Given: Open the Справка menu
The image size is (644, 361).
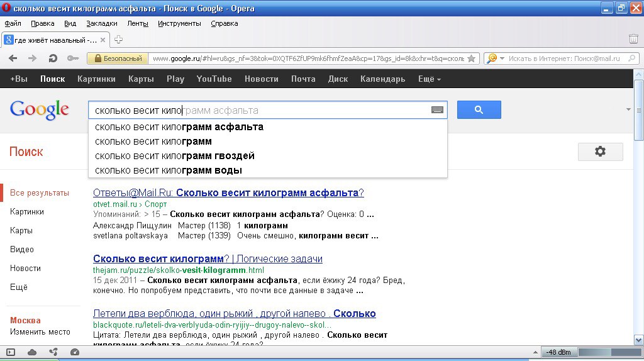Looking at the screenshot, I should point(225,23).
